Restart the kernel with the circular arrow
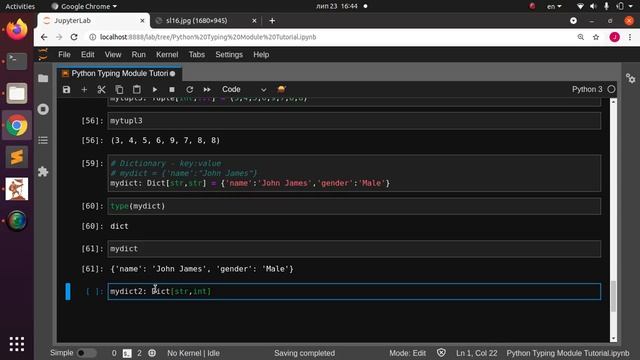Viewport: 640px width, 360px height. click(189, 89)
